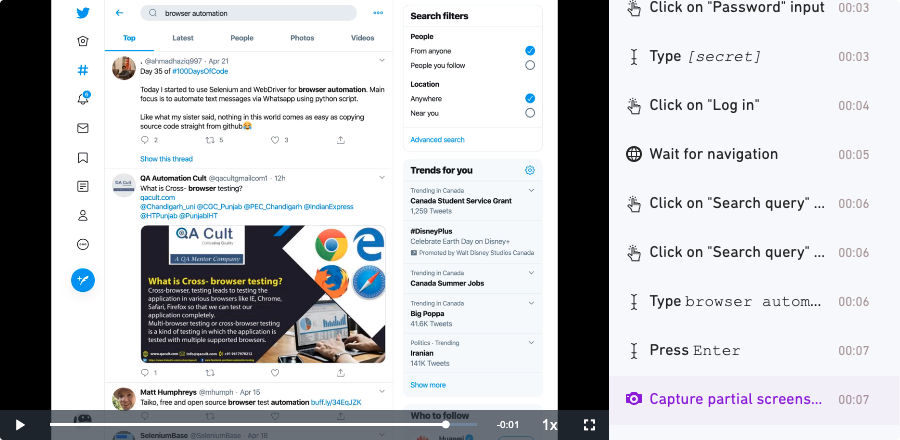This screenshot has height=440, width=900.
Task: Select the From anyone radio option
Action: (x=530, y=50)
